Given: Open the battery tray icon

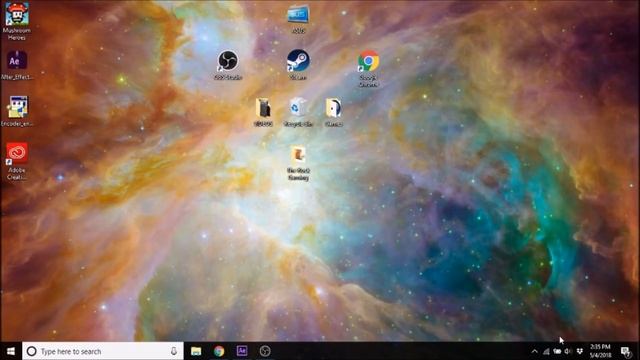Looking at the screenshot, I should pos(557,351).
